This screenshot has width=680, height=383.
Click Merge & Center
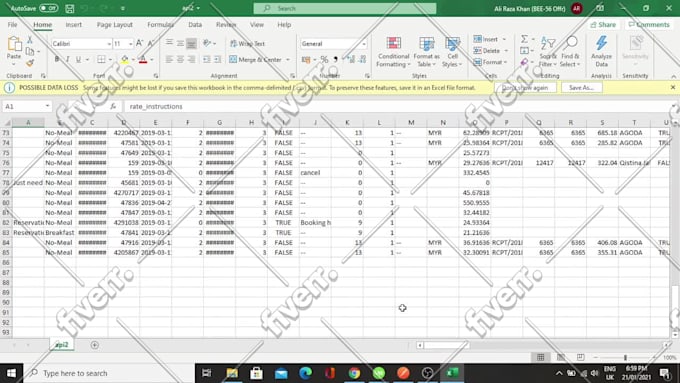click(x=255, y=59)
